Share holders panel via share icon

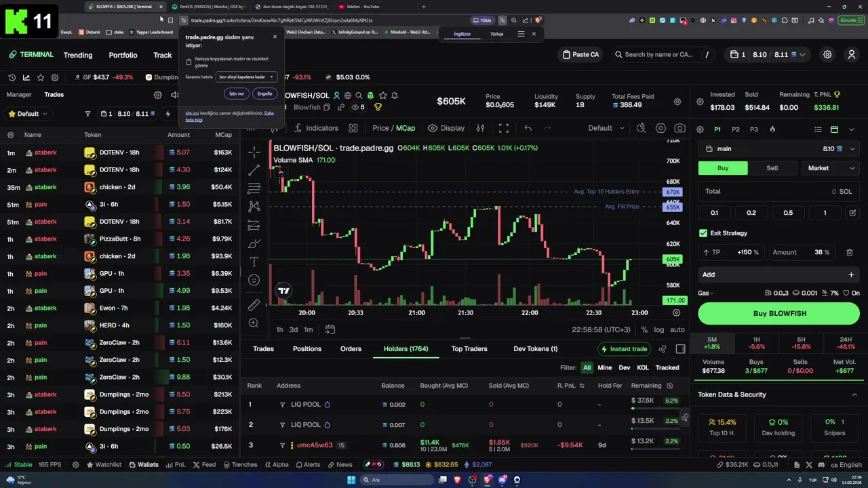coord(663,349)
